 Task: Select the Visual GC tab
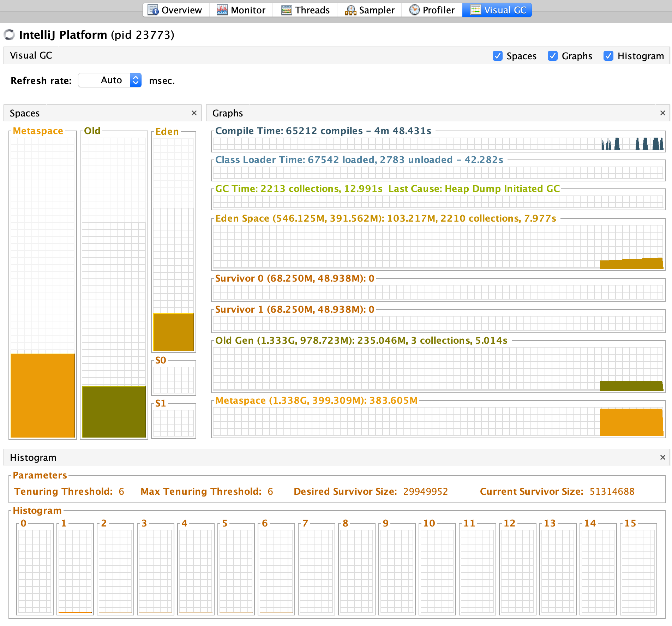tap(497, 10)
